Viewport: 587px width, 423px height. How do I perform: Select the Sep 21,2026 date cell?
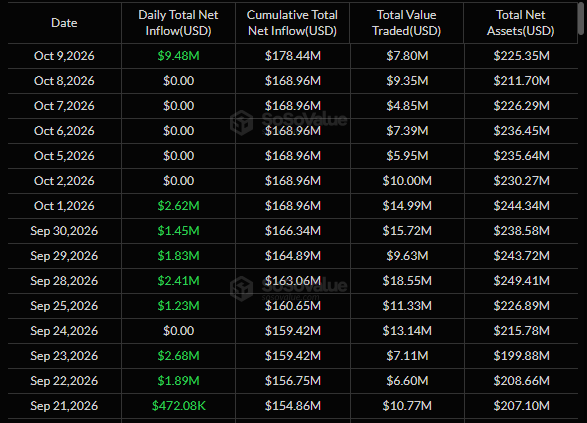point(64,406)
